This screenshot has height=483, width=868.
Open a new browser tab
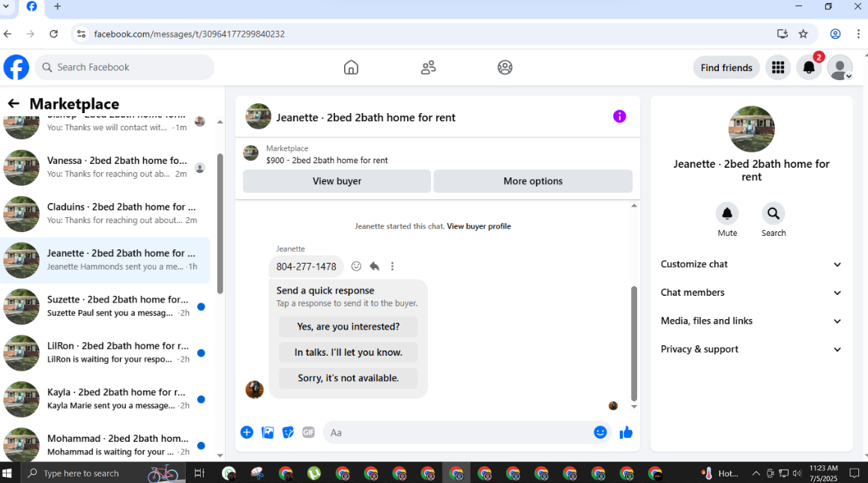(x=58, y=7)
